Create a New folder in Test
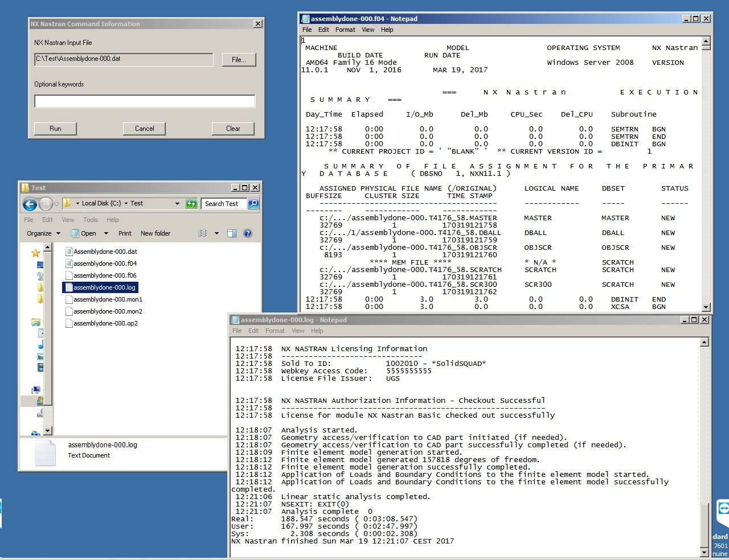The width and height of the screenshot is (729, 560). click(155, 233)
